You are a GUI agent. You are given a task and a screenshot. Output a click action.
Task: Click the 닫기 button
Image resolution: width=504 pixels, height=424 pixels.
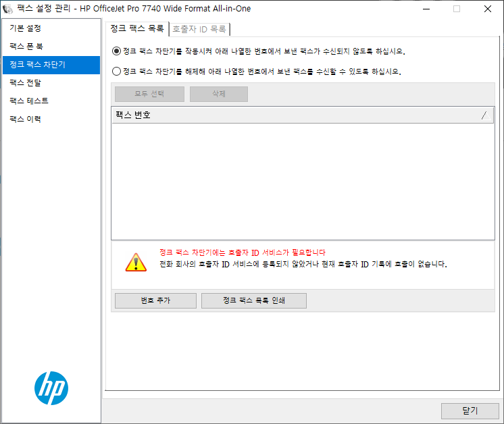(470, 410)
